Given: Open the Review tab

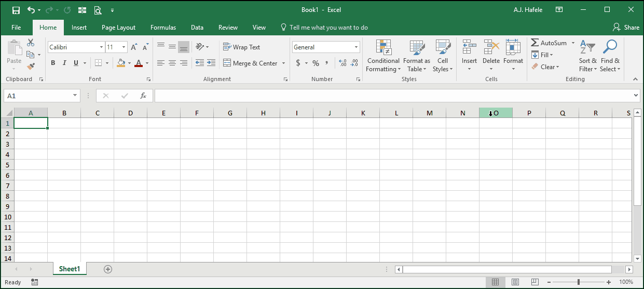Looking at the screenshot, I should click(x=228, y=28).
